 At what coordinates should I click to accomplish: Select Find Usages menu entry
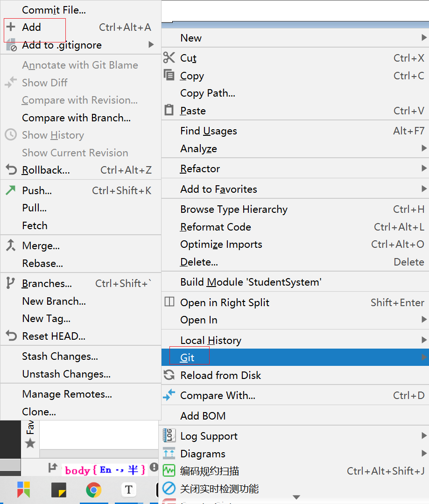[209, 131]
